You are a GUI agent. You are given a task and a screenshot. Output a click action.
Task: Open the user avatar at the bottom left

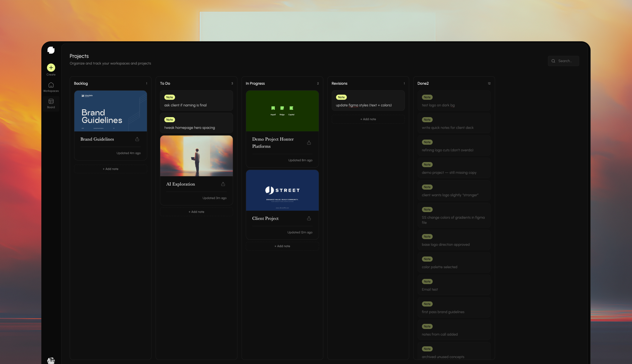[51, 360]
